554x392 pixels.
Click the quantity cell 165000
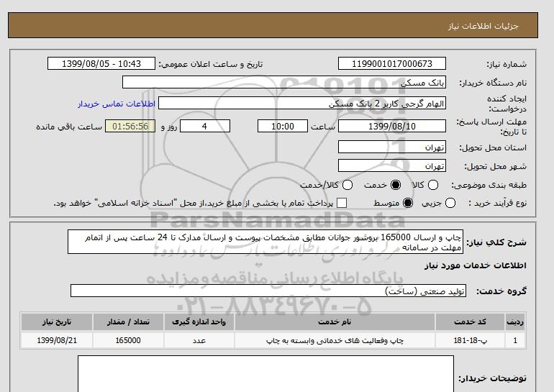click(128, 340)
